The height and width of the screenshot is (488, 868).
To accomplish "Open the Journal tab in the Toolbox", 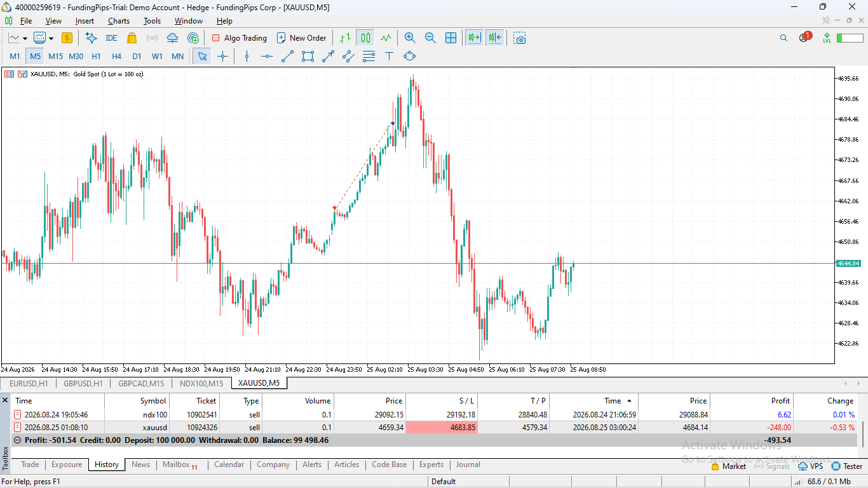I will pyautogui.click(x=468, y=464).
